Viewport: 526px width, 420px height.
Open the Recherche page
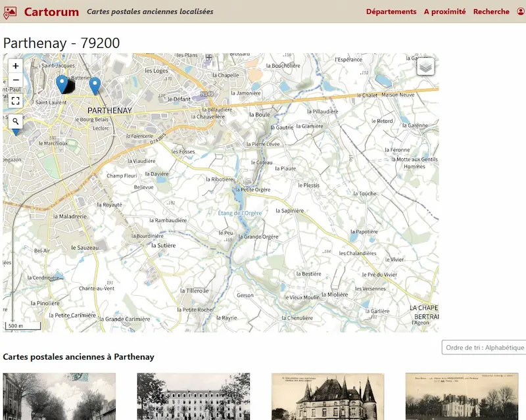click(490, 11)
